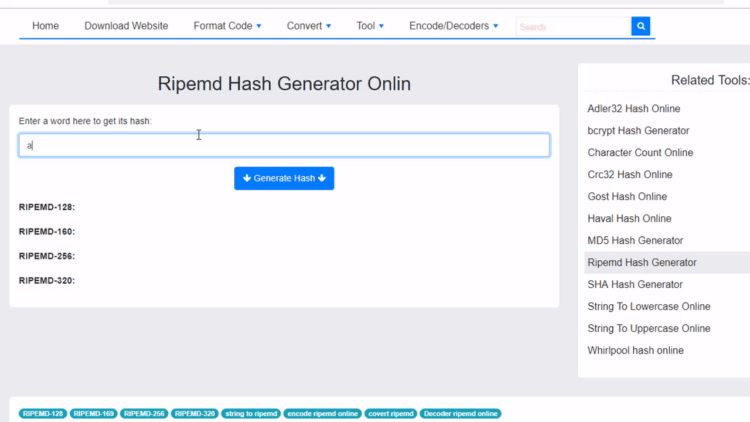
Task: Open String To Uppercase Online link
Action: click(649, 328)
